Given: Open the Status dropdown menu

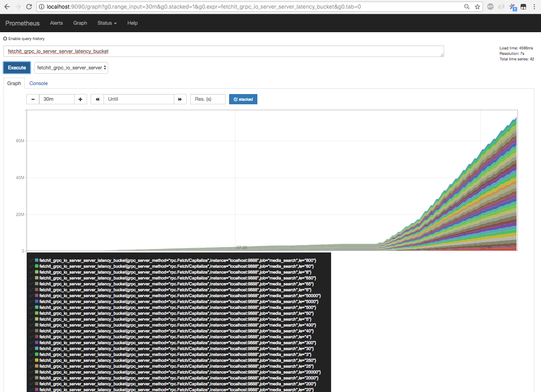Looking at the screenshot, I should tap(107, 23).
